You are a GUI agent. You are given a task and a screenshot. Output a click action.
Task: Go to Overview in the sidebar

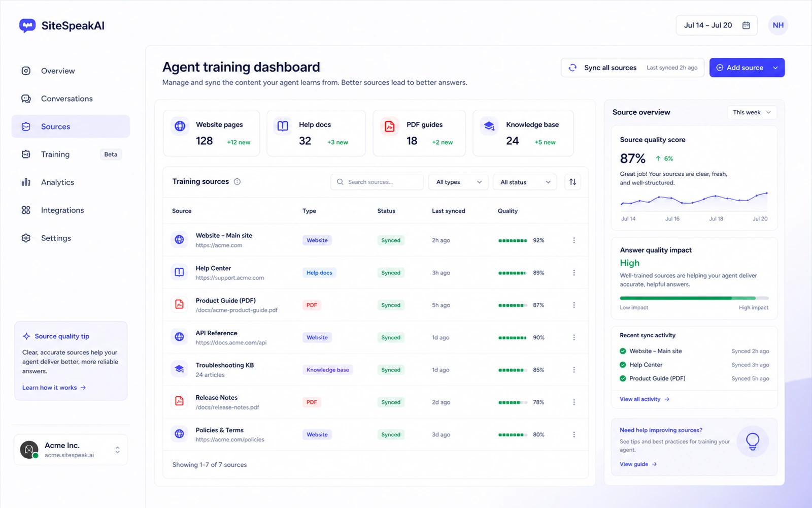pyautogui.click(x=71, y=71)
